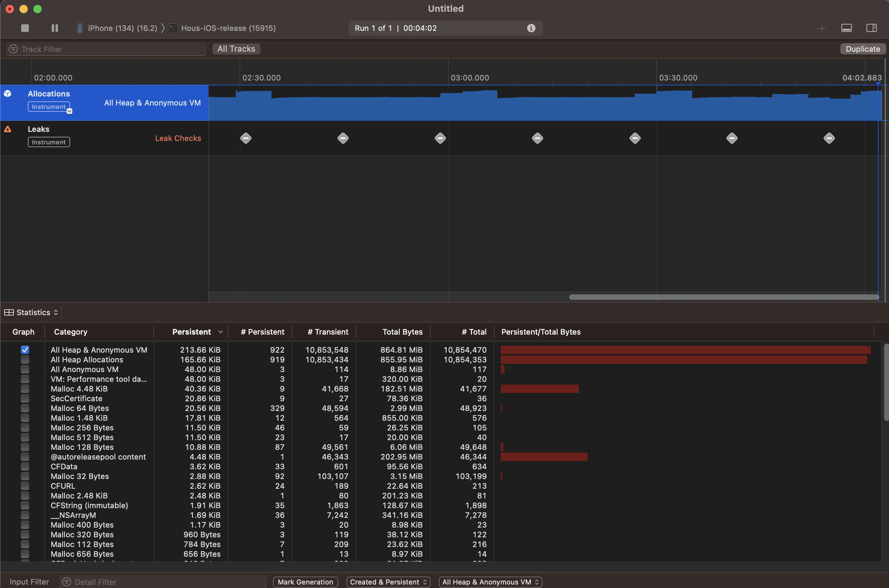
Task: Open the run info popover icon
Action: coord(531,28)
